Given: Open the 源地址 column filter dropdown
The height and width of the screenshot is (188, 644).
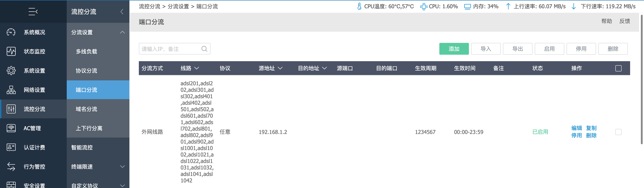Looking at the screenshot, I should pyautogui.click(x=280, y=68).
